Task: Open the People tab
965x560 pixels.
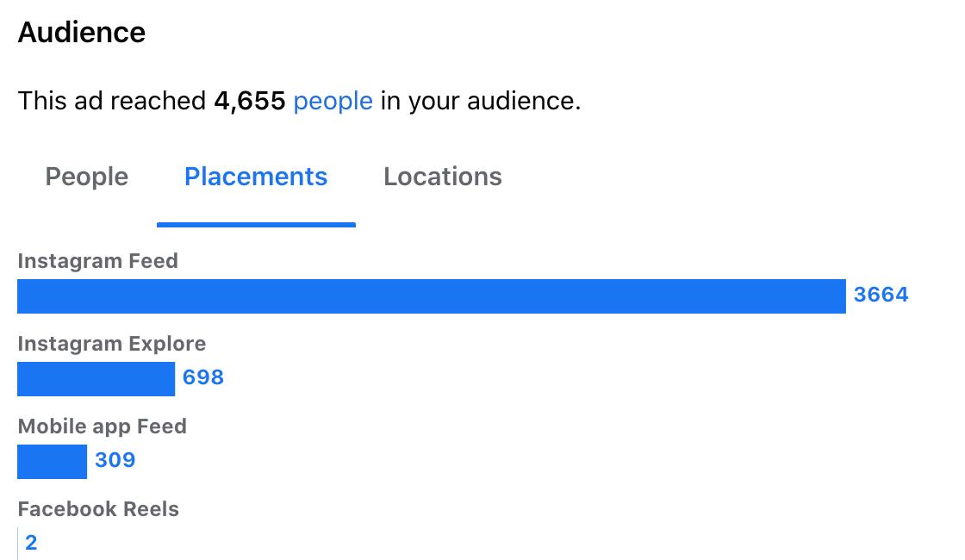Action: (x=87, y=177)
